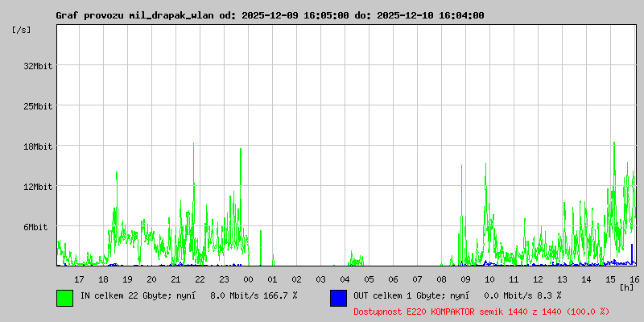Screen dimensions: 644x322
Task: Click the [h] hour unit label
Action: 626,287
